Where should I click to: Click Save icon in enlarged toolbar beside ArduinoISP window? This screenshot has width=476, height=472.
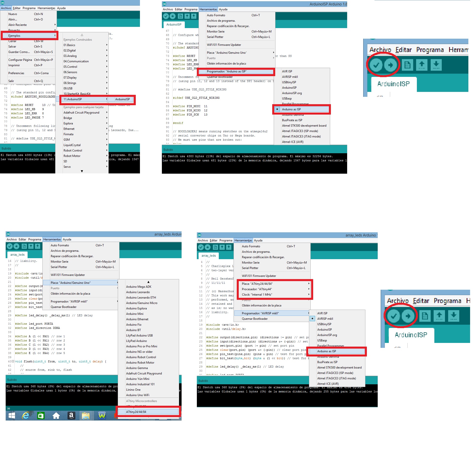pos(436,65)
